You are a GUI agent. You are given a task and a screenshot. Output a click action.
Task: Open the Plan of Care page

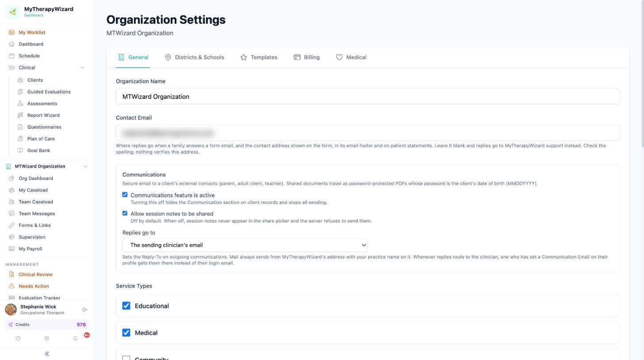pos(41,139)
